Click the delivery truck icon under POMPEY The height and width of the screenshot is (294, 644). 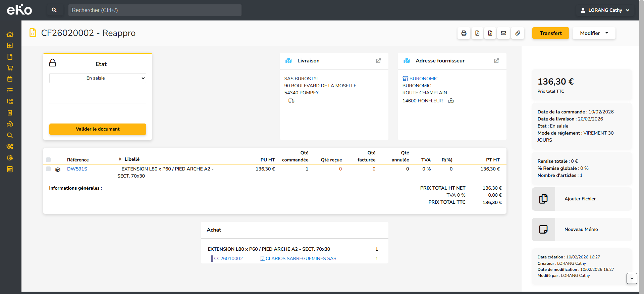click(x=291, y=101)
